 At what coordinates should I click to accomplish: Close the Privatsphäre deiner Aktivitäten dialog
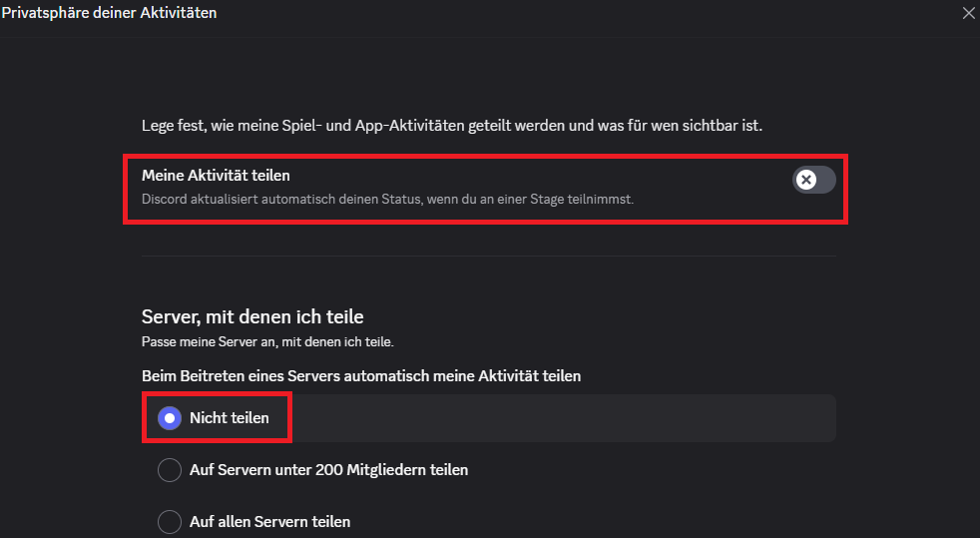967,13
